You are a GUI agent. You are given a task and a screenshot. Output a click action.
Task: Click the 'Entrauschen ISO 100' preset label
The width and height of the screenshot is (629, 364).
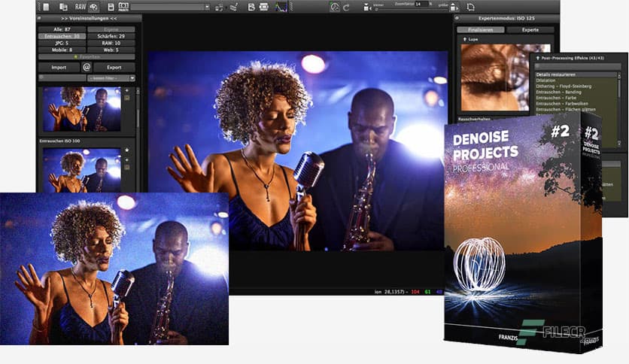(59, 141)
